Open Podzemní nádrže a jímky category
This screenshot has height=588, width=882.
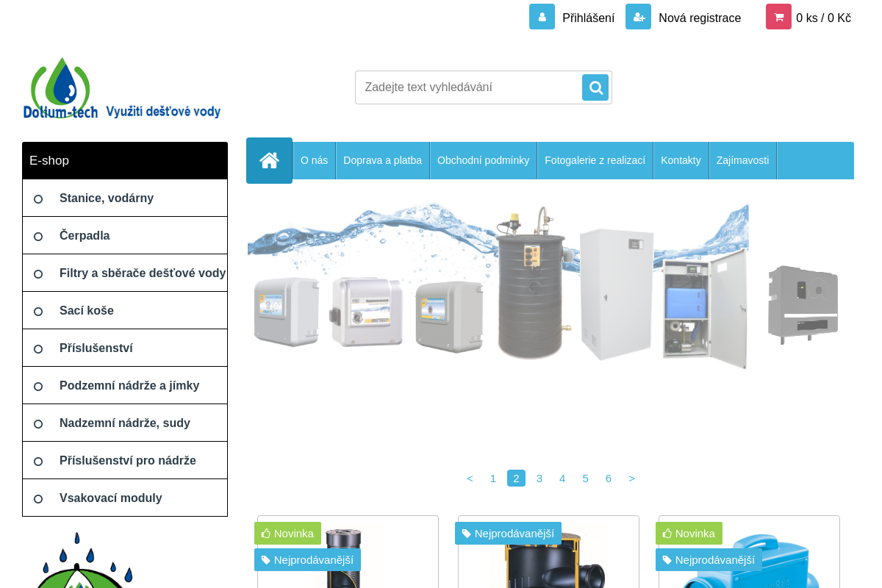point(125,386)
